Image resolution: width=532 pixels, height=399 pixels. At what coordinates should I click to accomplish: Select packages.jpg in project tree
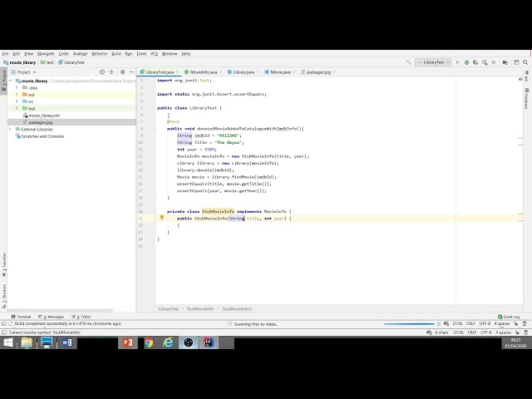(38, 122)
